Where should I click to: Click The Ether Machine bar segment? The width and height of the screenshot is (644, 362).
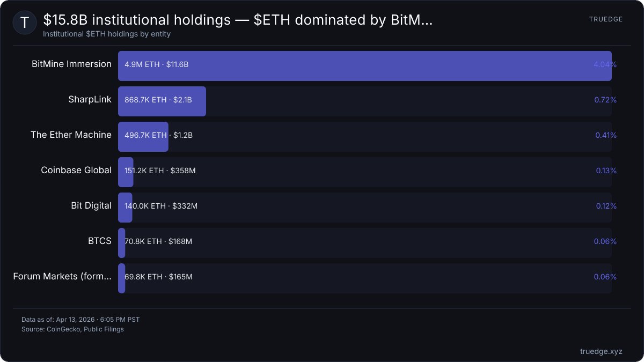click(143, 137)
